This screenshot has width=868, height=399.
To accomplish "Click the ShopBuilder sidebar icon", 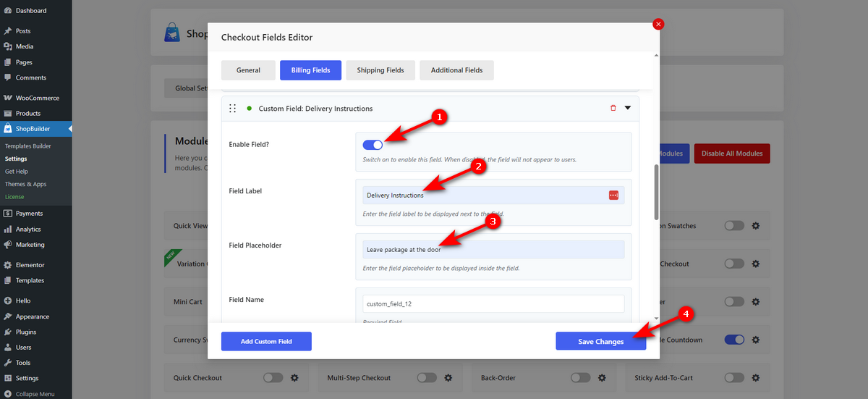I will pos(8,129).
